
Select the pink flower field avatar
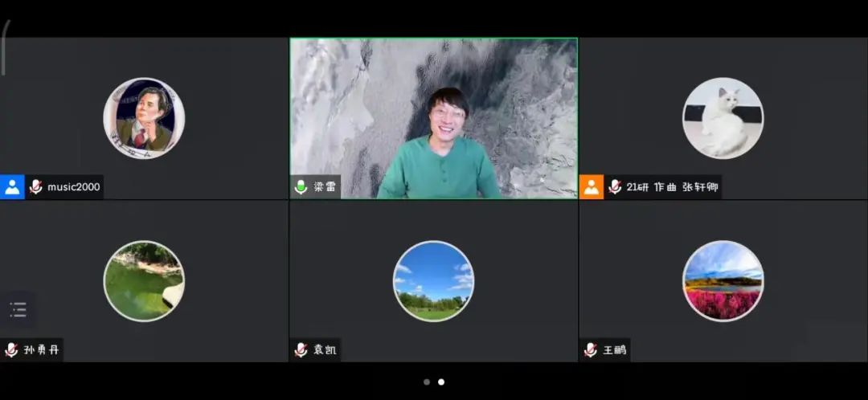tap(723, 281)
